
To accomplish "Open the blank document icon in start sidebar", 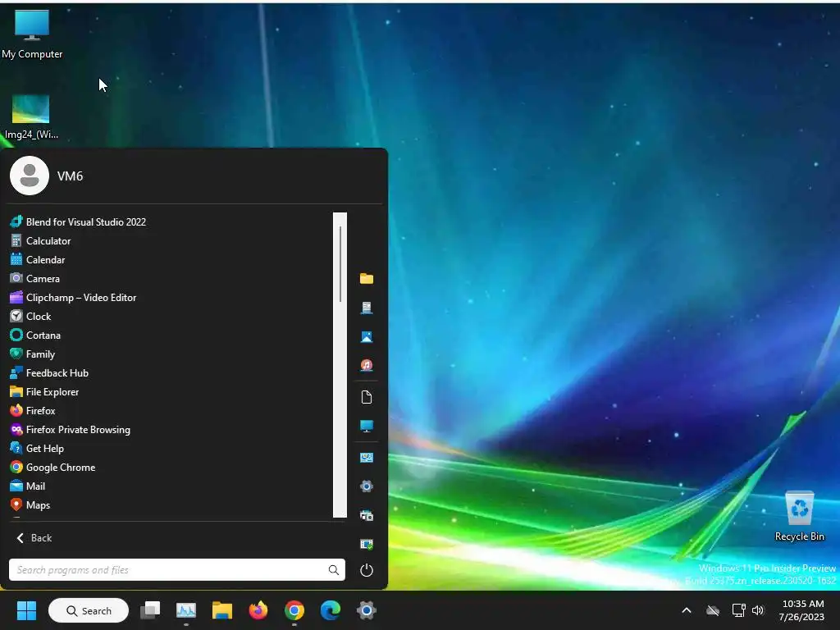I will [x=367, y=397].
